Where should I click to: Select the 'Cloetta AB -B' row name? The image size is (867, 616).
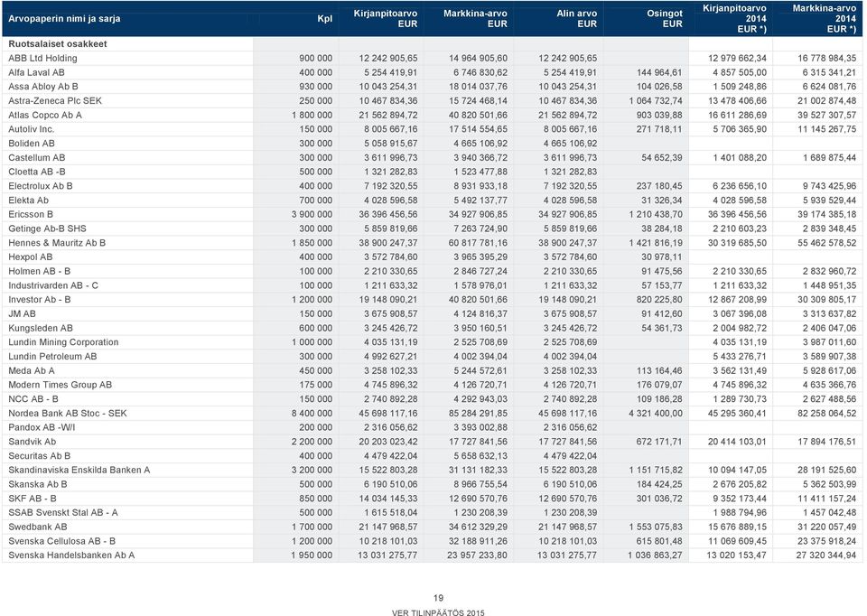click(37, 172)
